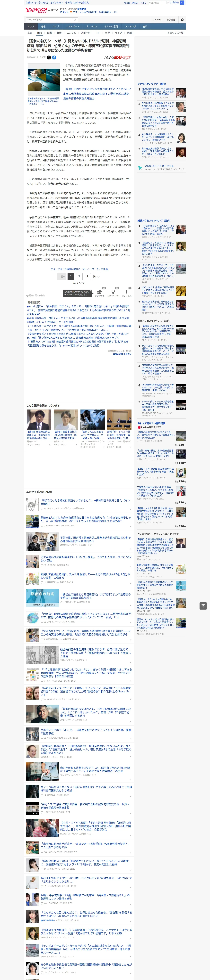The image size is (210, 980).
Task: Click the web search input field
Action: pyautogui.click(x=157, y=3)
